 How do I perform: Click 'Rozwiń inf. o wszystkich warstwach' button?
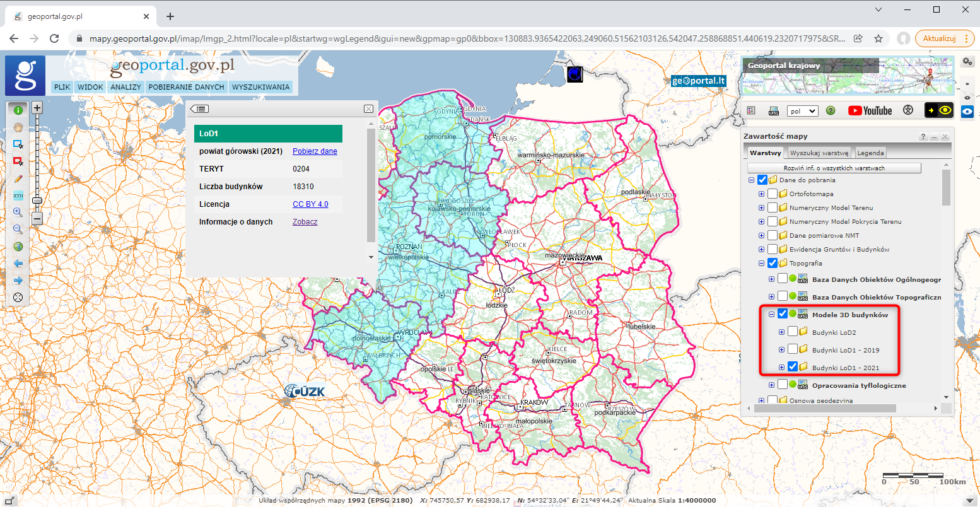pos(834,168)
